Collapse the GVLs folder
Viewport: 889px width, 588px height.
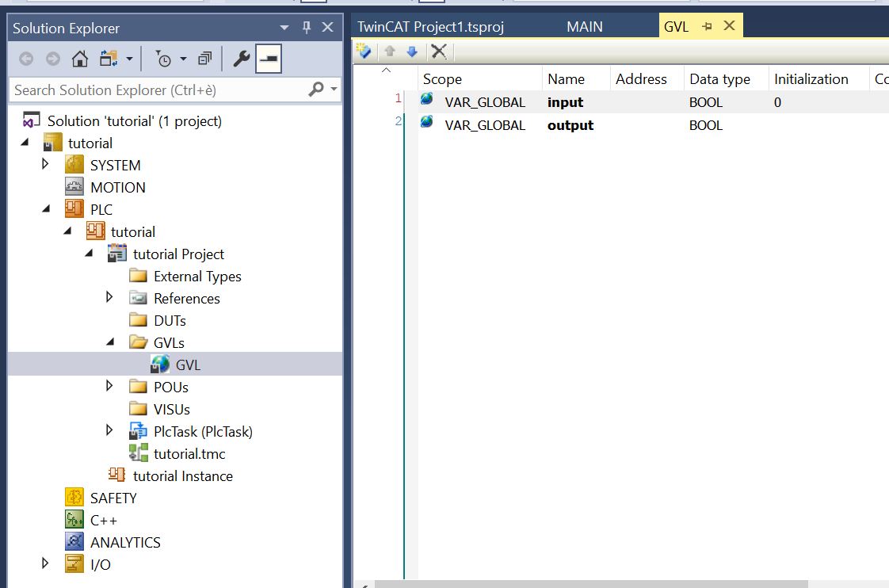click(111, 342)
